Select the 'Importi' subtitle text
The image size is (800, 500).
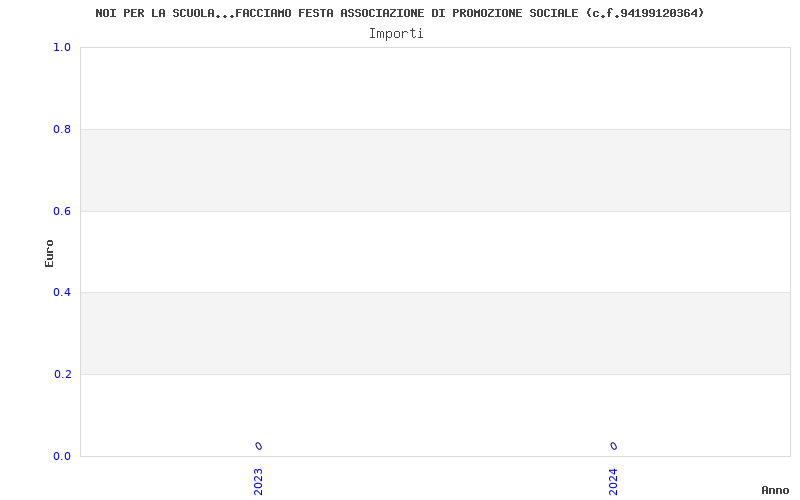coord(396,34)
